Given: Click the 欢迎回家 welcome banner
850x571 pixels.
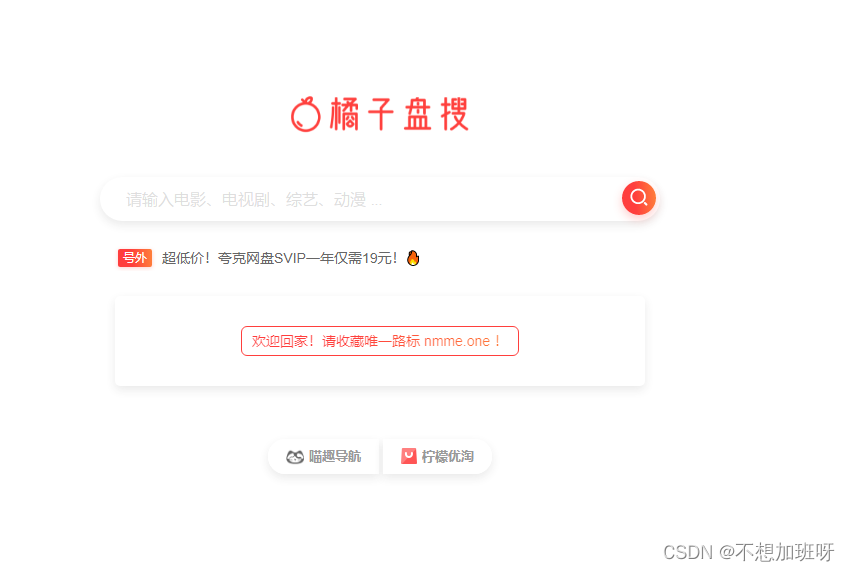Looking at the screenshot, I should [x=379, y=341].
